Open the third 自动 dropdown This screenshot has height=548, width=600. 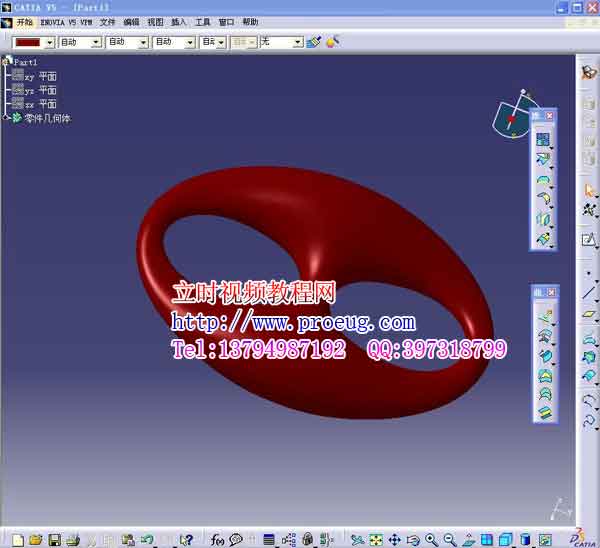click(x=190, y=42)
